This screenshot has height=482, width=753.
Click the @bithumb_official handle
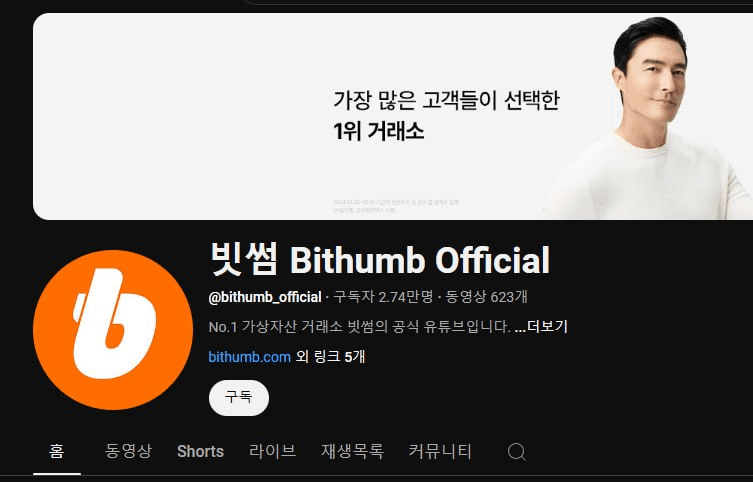[x=265, y=297]
